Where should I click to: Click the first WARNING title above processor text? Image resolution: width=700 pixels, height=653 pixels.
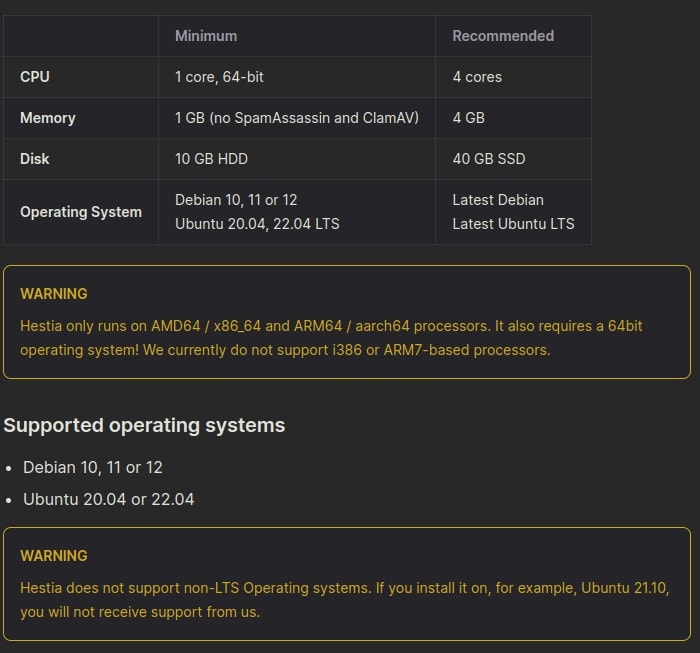pos(54,294)
